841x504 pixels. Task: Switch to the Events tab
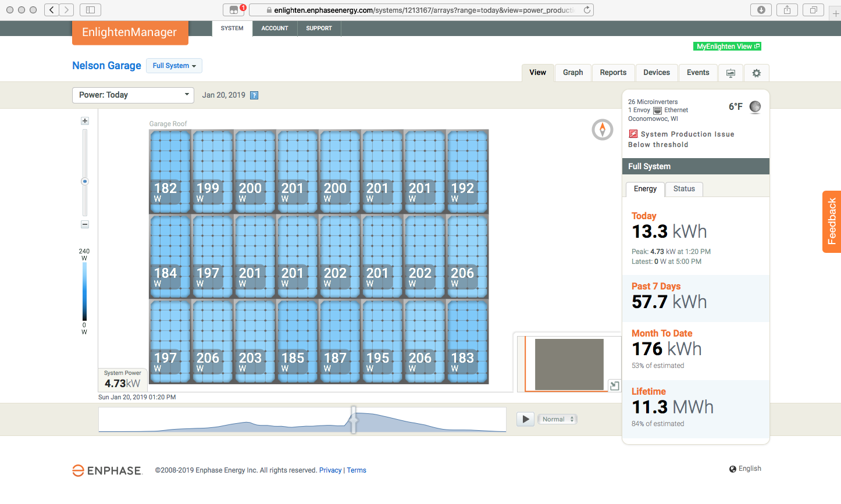click(x=698, y=73)
